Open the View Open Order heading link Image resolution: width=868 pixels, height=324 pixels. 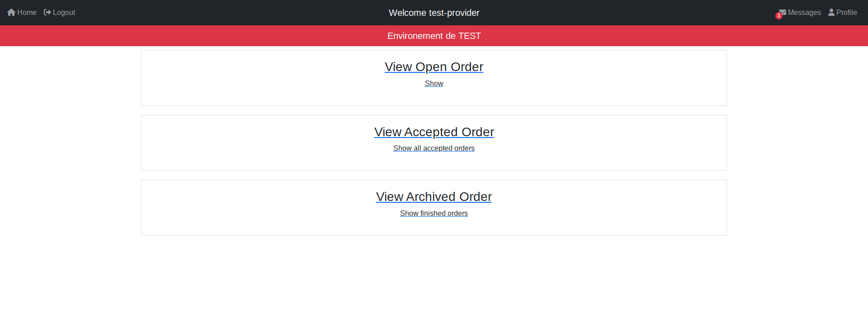[434, 67]
